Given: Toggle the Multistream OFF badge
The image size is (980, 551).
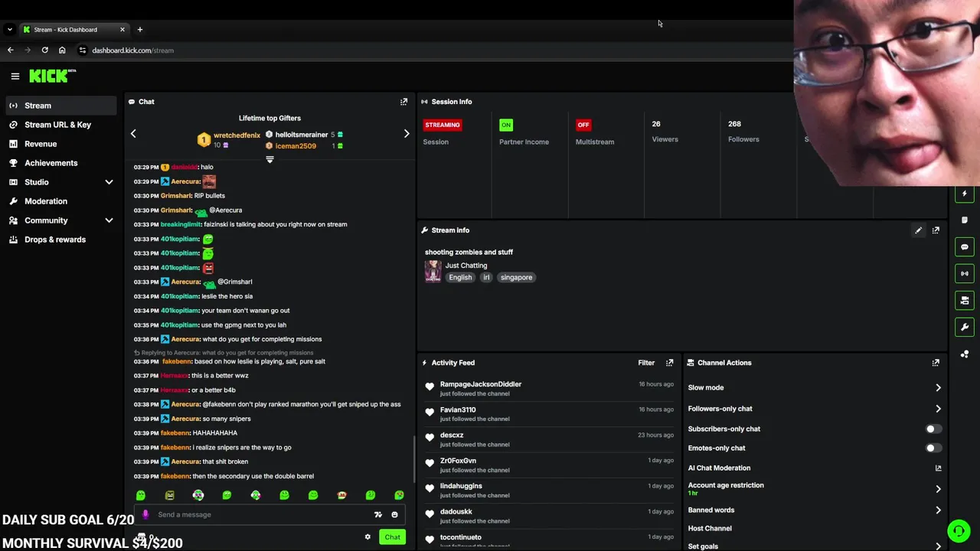Looking at the screenshot, I should (583, 125).
